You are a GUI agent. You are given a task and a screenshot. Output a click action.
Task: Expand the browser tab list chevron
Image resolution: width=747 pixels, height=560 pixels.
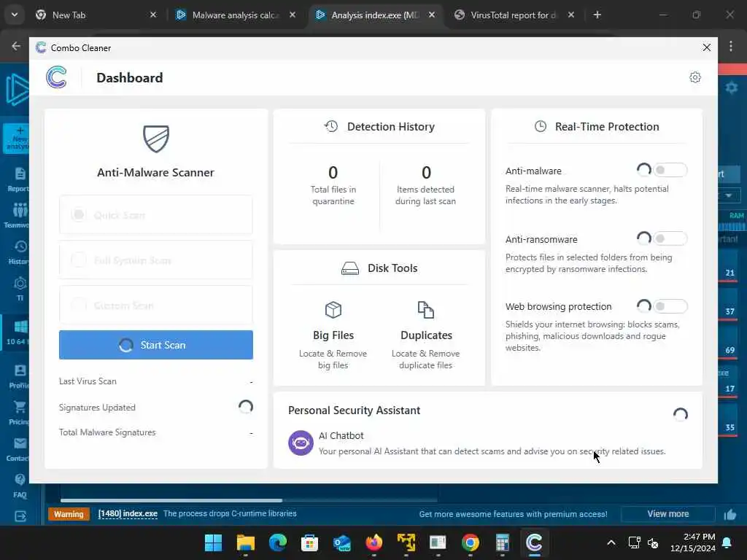(15, 15)
